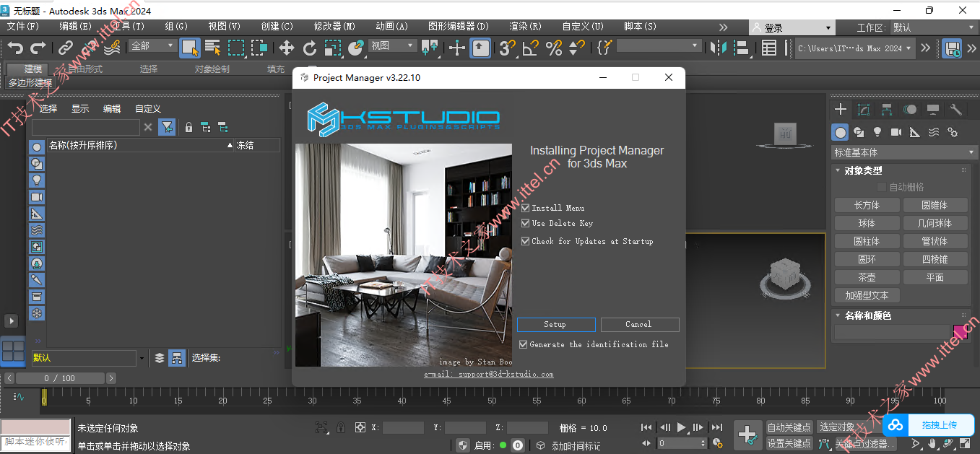Open the 全部 selection filter dropdown
980x454 pixels.
click(152, 45)
